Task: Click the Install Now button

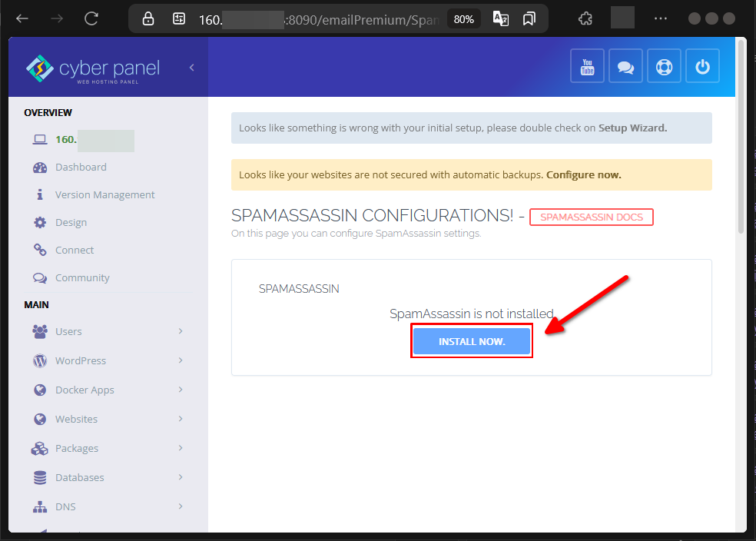Action: (472, 341)
